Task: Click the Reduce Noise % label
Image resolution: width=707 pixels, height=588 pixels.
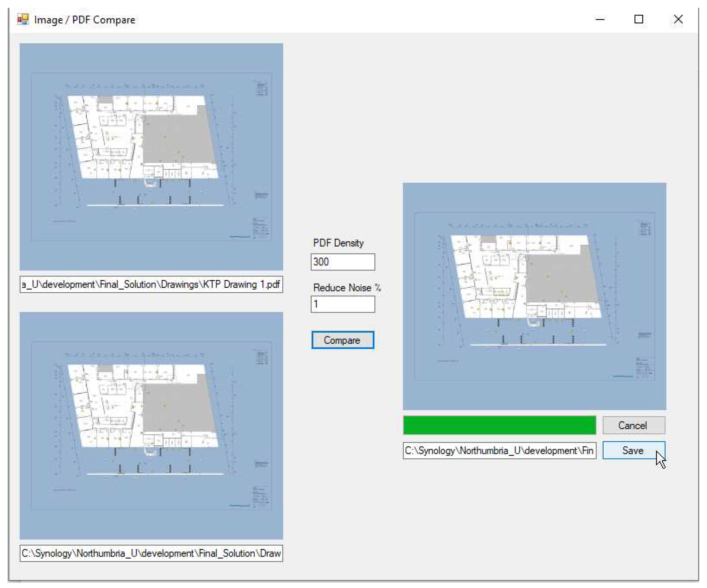Action: 347,288
